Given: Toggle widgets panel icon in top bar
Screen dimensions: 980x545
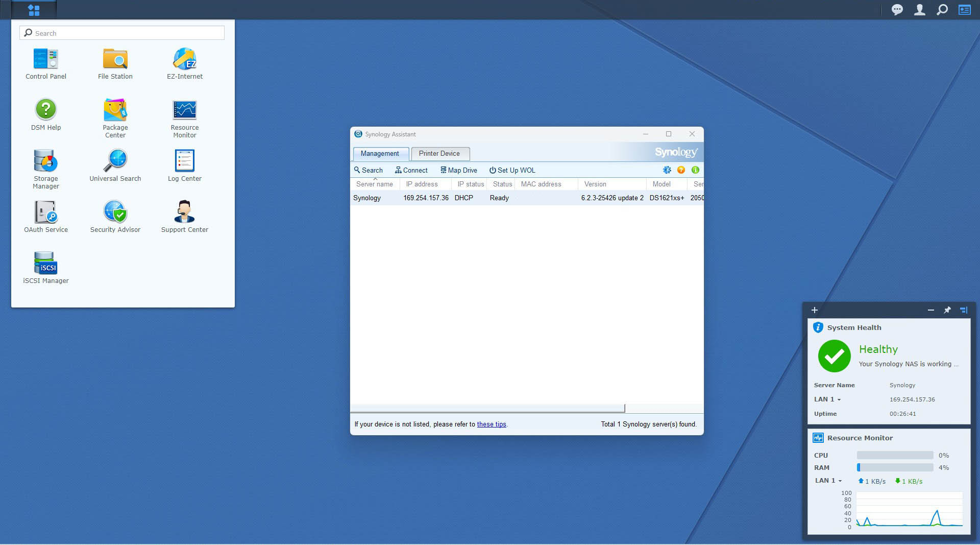Looking at the screenshot, I should coord(964,10).
